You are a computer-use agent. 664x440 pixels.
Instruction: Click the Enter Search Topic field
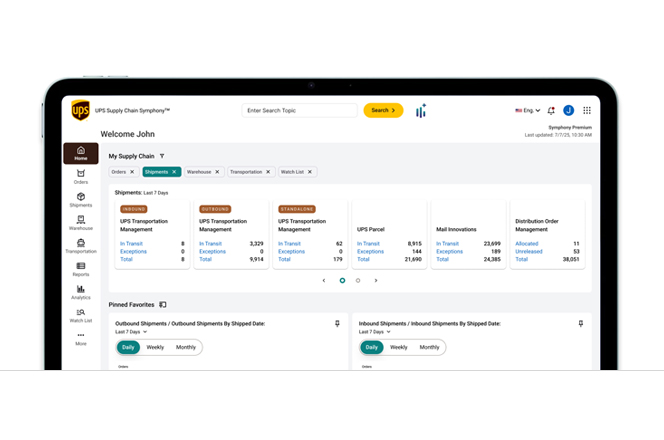[299, 111]
